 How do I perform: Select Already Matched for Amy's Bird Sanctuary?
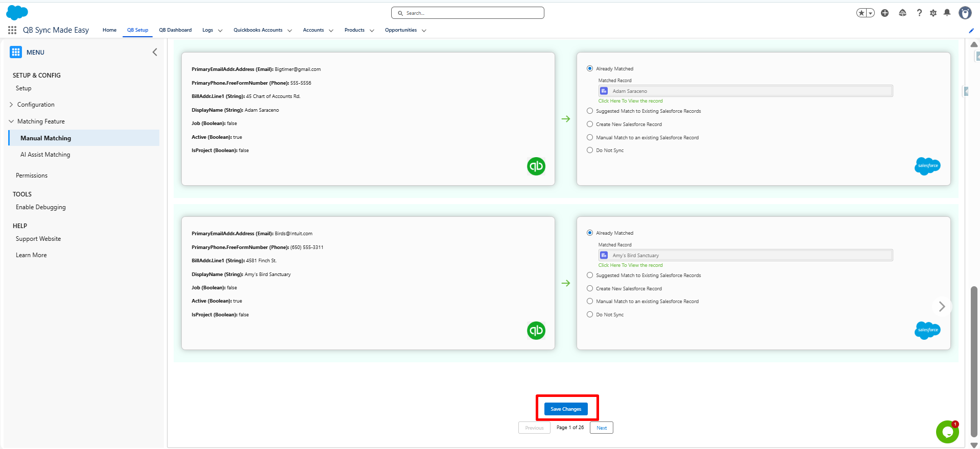(x=590, y=233)
